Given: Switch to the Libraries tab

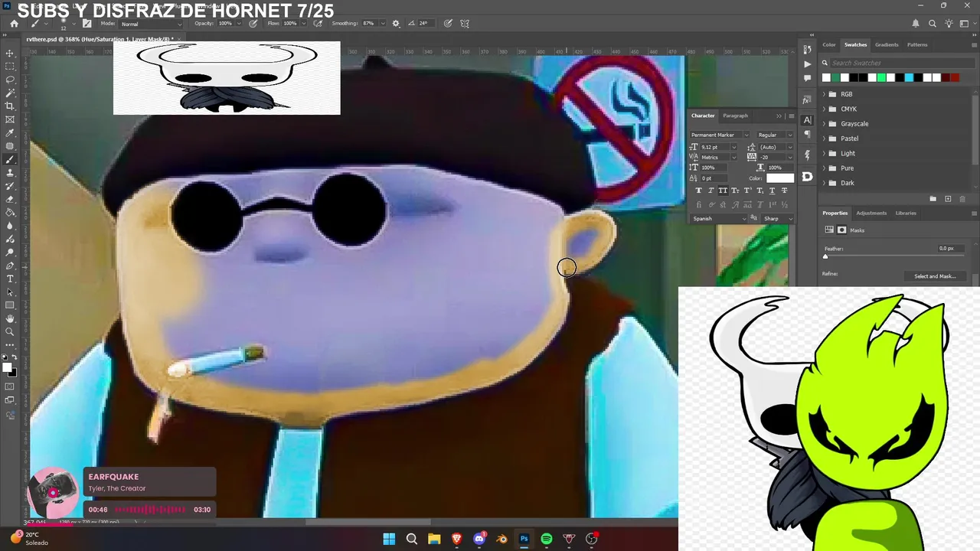Looking at the screenshot, I should [x=906, y=213].
